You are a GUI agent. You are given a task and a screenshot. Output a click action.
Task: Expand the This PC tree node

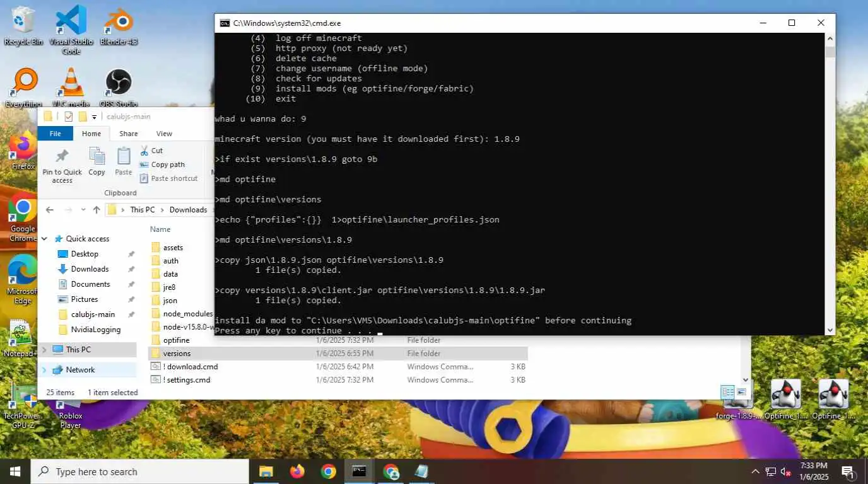(45, 349)
